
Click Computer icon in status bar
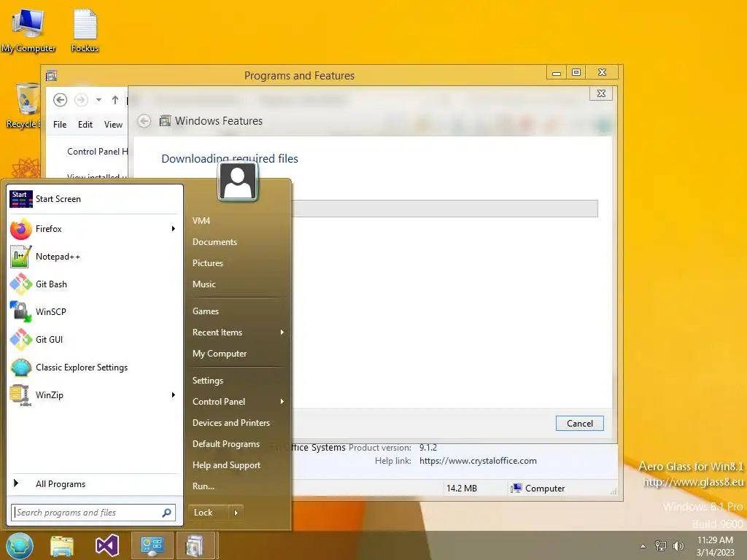516,488
